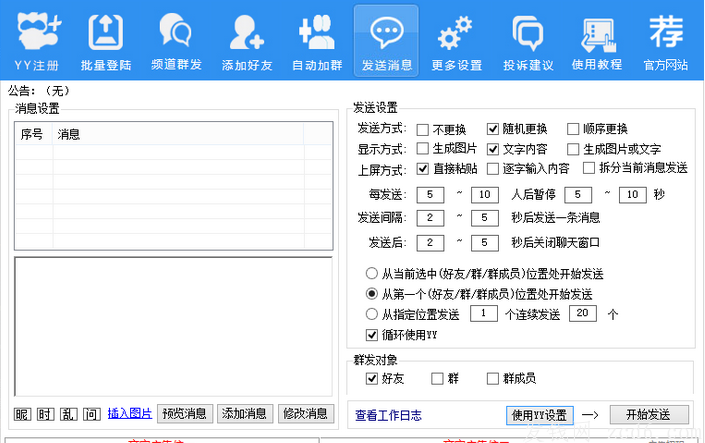Select 从第一个位置处开始发送 radio option
Screen dimensions: 705x443
(371, 294)
